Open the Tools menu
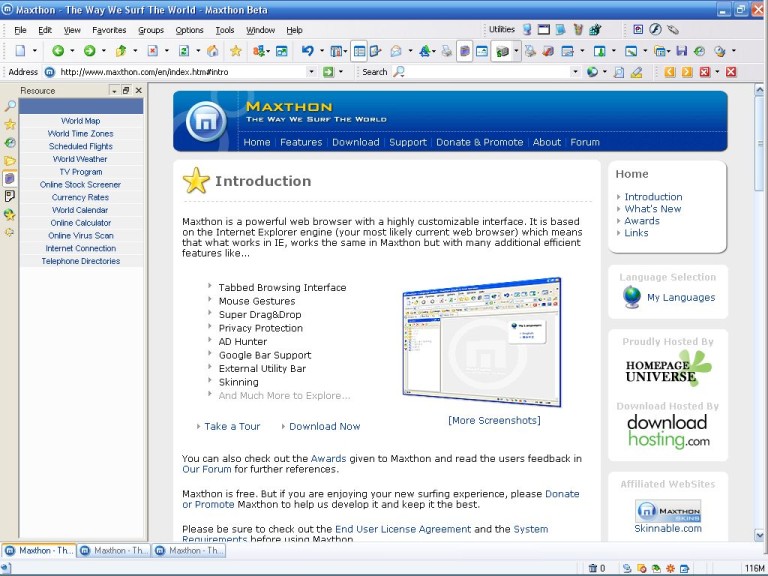The image size is (768, 576). pos(225,30)
